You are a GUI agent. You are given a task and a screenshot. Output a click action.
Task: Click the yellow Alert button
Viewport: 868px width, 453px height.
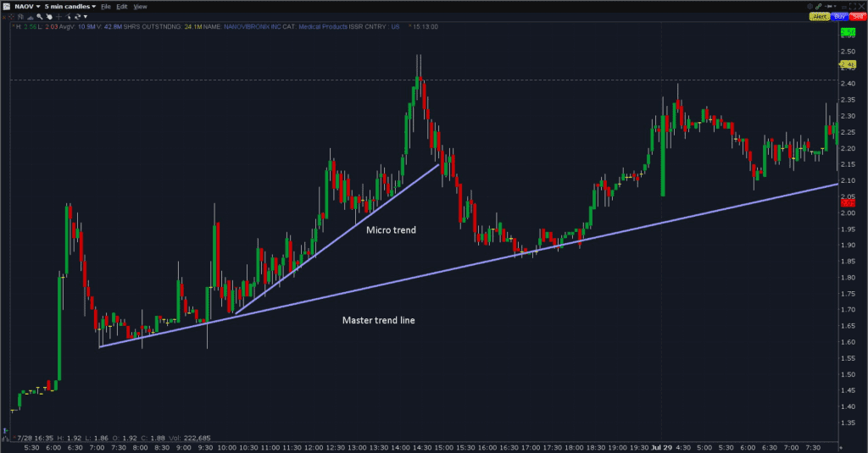820,16
